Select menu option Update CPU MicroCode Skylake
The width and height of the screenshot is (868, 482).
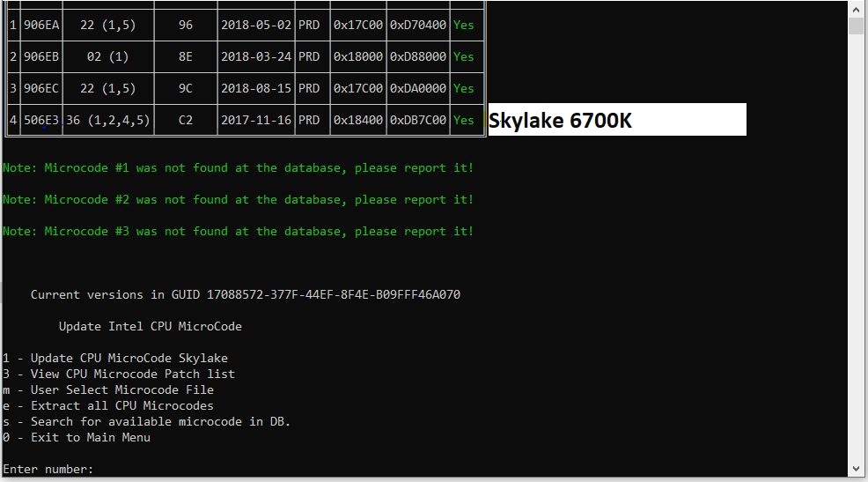click(115, 358)
